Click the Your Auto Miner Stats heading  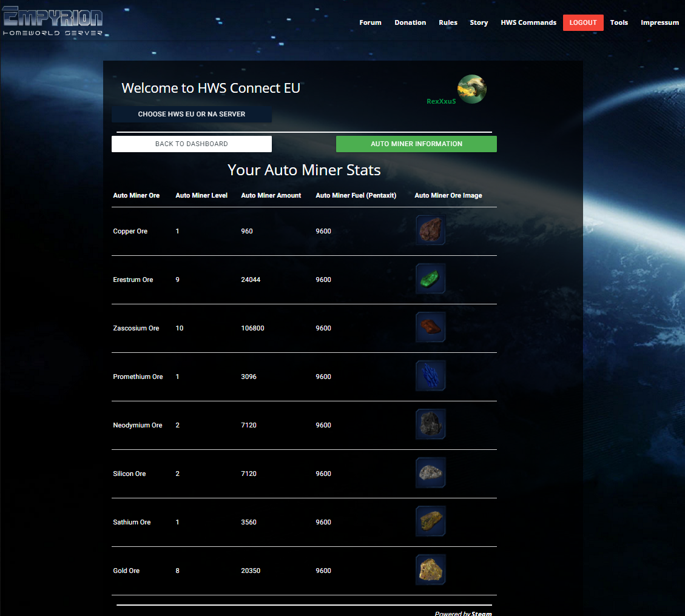[x=304, y=170]
